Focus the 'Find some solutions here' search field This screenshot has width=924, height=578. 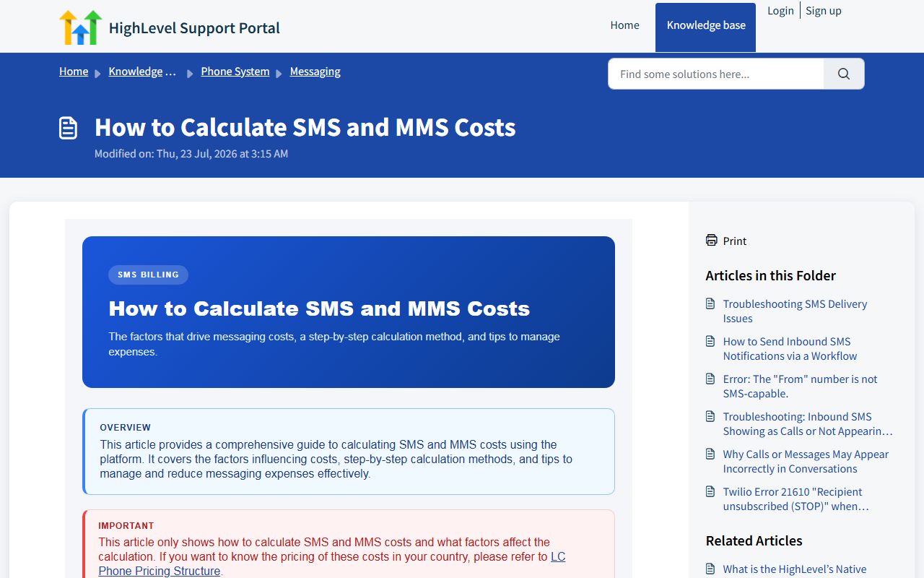pos(716,74)
